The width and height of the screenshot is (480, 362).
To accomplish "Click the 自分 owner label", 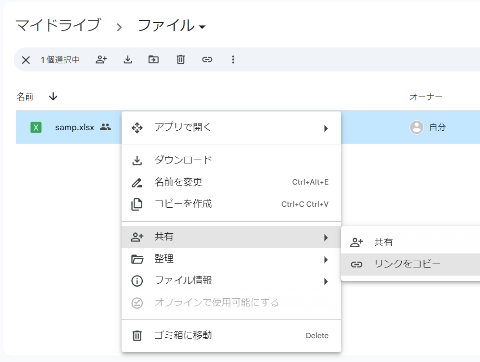I will click(x=437, y=127).
